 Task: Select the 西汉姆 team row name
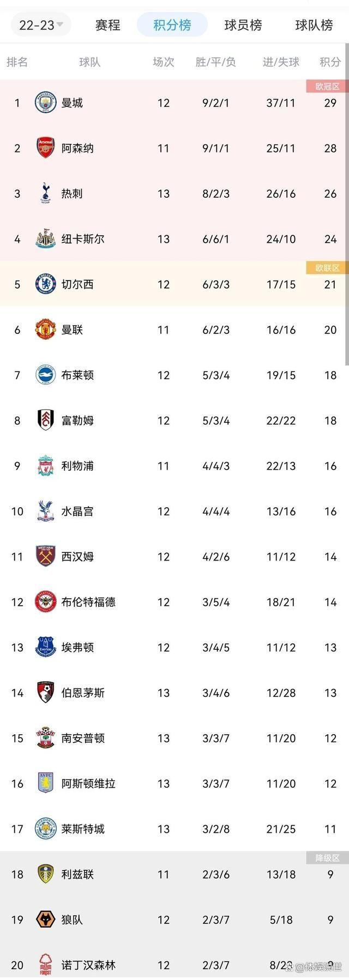click(x=77, y=557)
